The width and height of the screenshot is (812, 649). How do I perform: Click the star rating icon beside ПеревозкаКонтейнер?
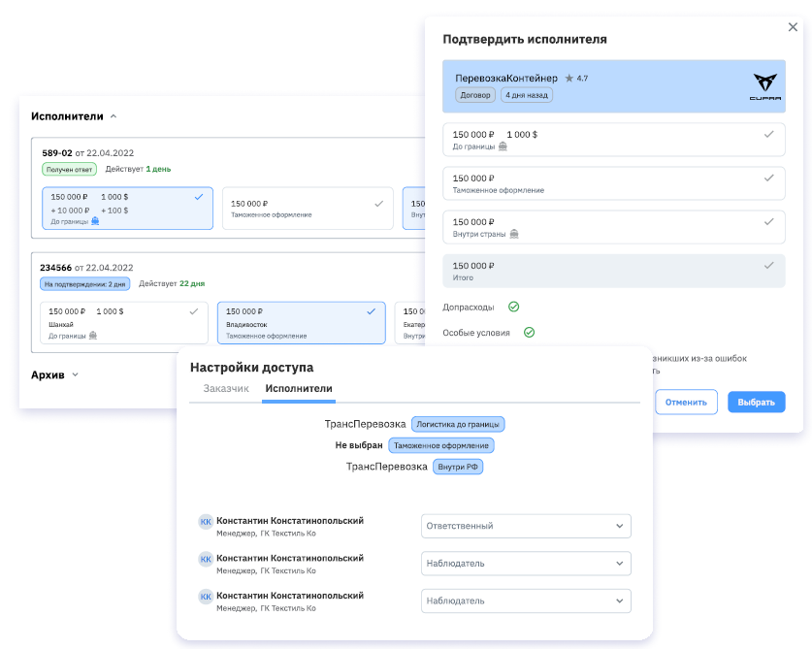[569, 79]
